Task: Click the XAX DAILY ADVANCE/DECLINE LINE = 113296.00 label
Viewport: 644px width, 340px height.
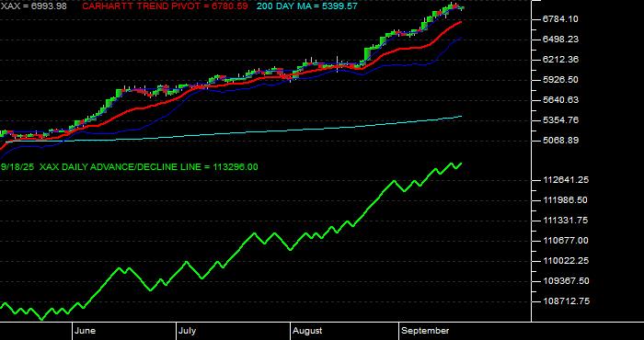Action: pyautogui.click(x=149, y=167)
